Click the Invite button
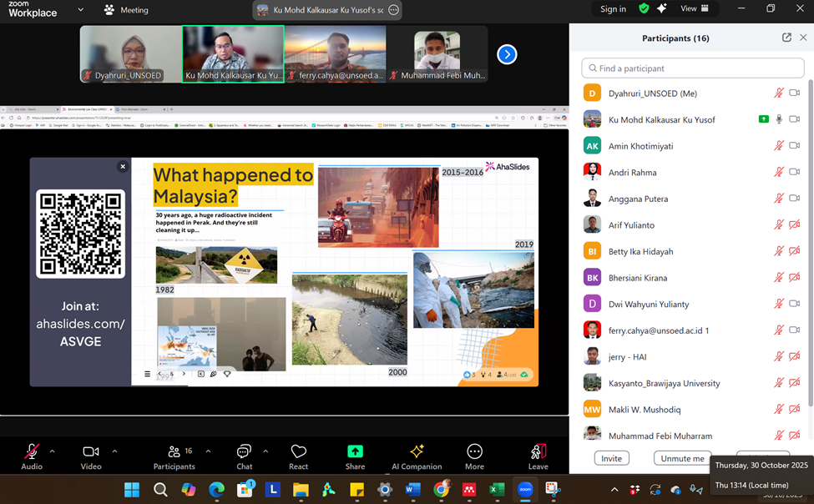 point(611,458)
